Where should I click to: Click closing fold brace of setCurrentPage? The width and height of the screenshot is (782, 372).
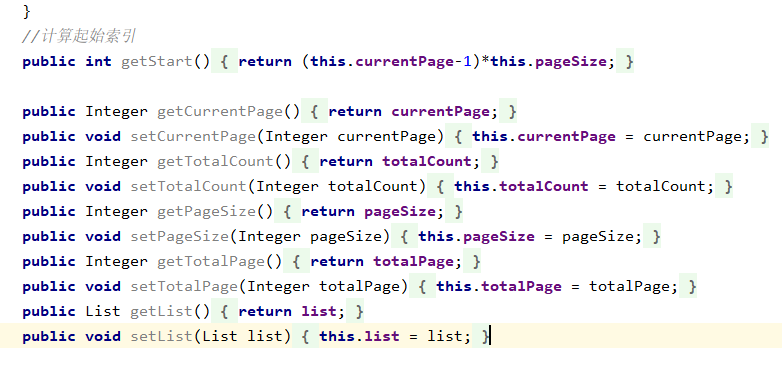(760, 136)
